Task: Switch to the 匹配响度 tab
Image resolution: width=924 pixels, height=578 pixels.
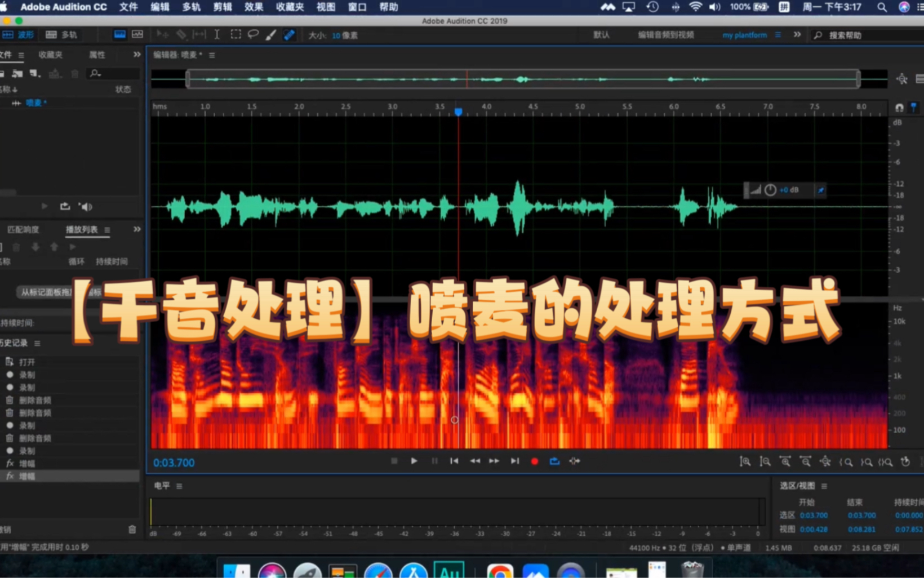Action: tap(24, 229)
